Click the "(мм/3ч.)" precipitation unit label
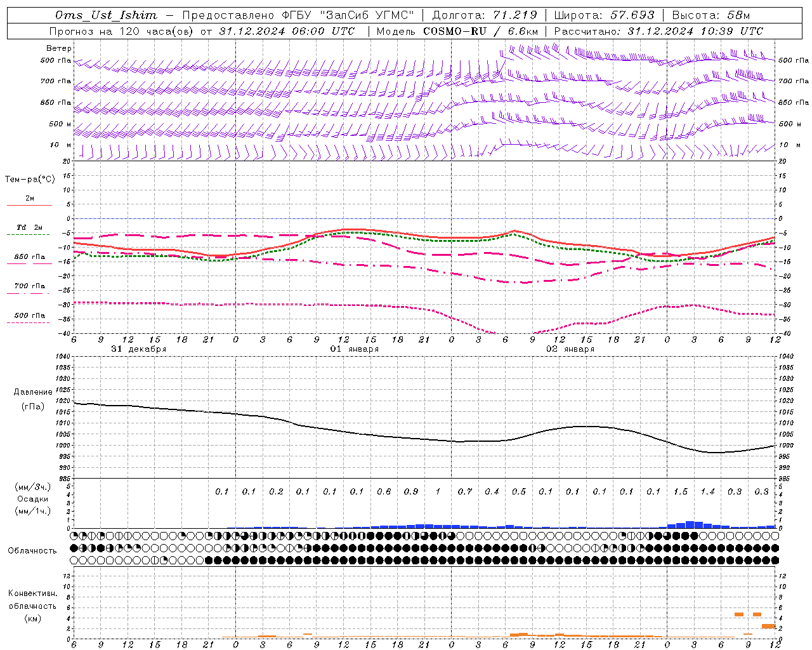This screenshot has width=812, height=650. (x=33, y=487)
